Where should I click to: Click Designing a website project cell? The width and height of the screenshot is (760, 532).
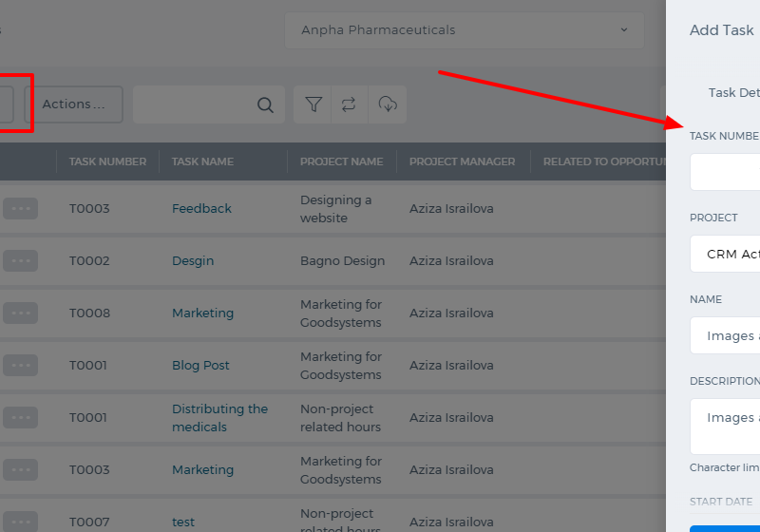click(x=336, y=209)
